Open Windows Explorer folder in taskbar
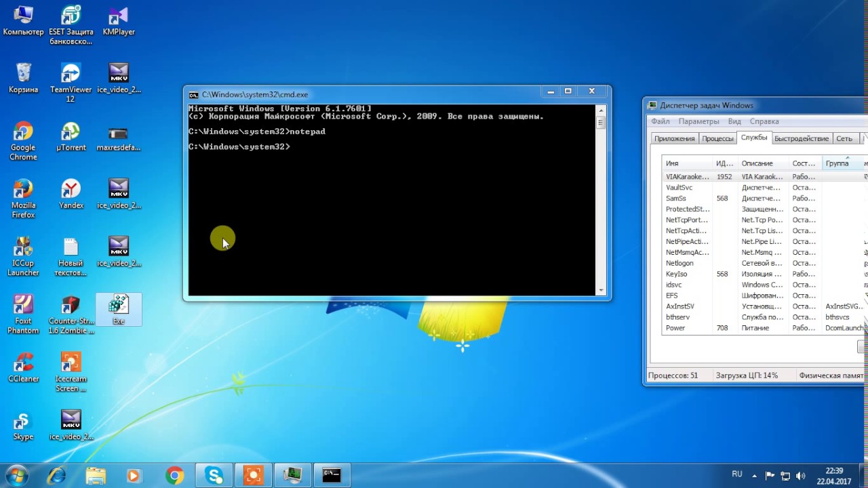 pyautogui.click(x=96, y=475)
